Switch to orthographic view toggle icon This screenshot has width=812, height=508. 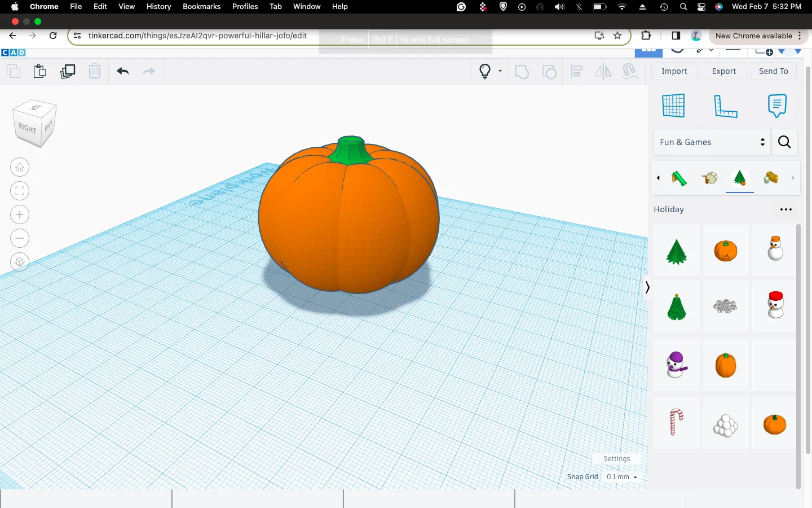point(20,262)
